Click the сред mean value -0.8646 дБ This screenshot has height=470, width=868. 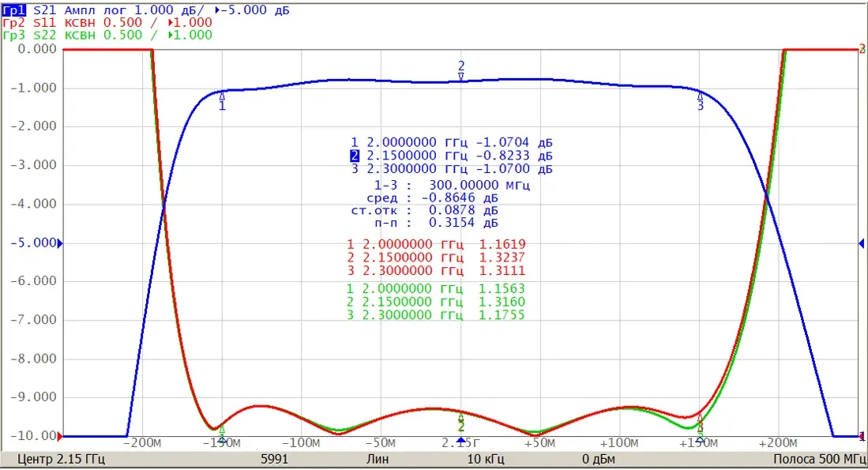[460, 197]
